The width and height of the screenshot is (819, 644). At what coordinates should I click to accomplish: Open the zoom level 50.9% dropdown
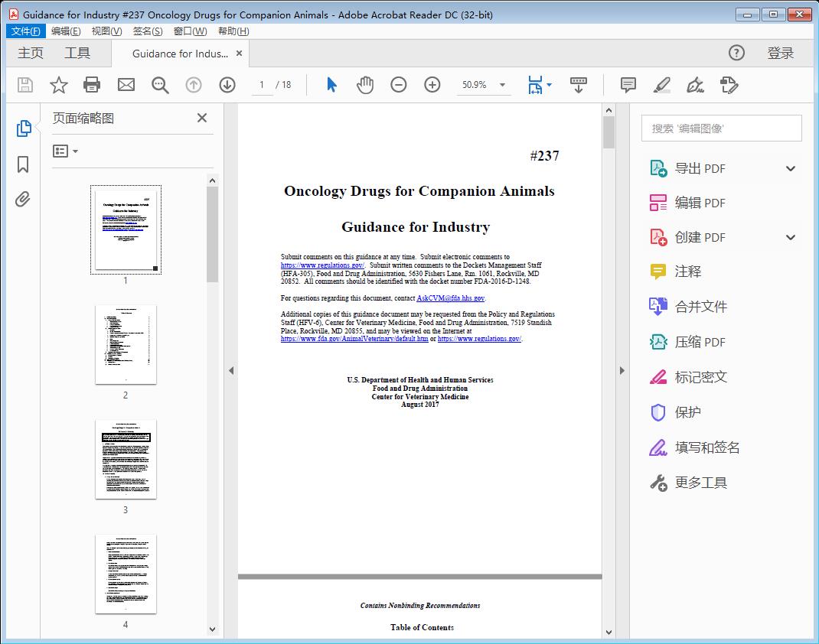point(503,85)
